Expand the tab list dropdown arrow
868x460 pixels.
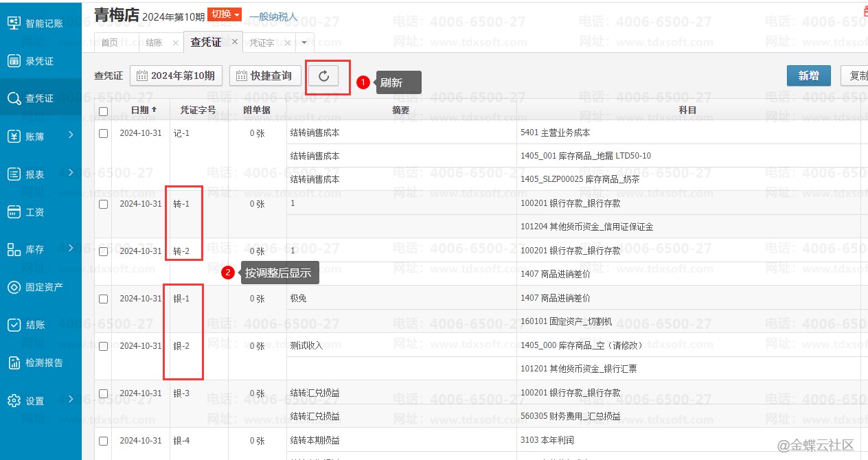point(304,43)
